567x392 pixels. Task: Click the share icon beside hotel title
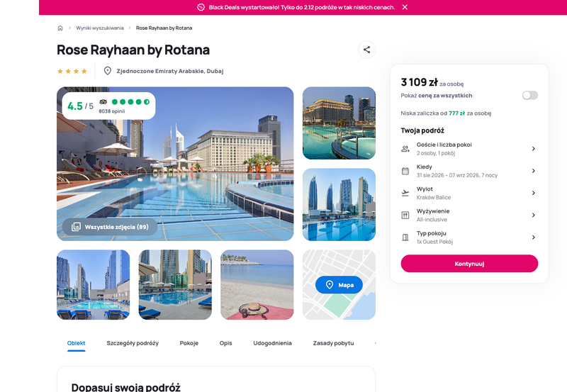tap(366, 50)
